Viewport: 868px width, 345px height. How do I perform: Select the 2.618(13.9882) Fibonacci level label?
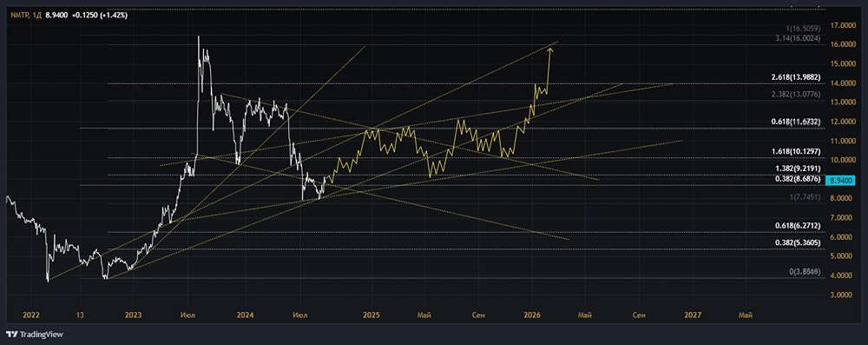[795, 76]
